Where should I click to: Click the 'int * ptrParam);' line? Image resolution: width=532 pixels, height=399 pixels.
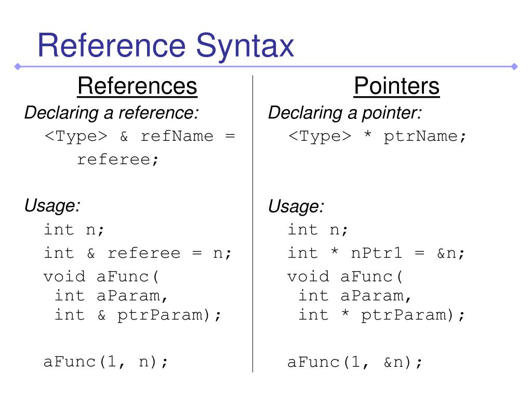coord(381,315)
